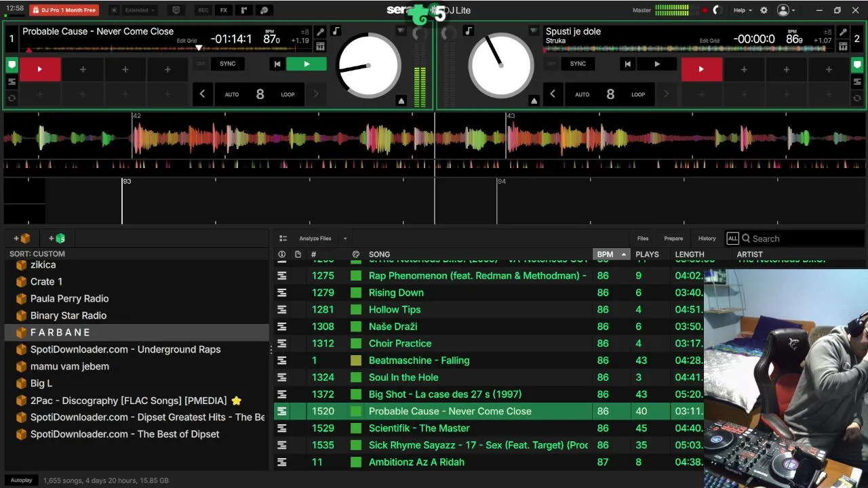
Task: Sort by PLAYS column header
Action: [647, 254]
